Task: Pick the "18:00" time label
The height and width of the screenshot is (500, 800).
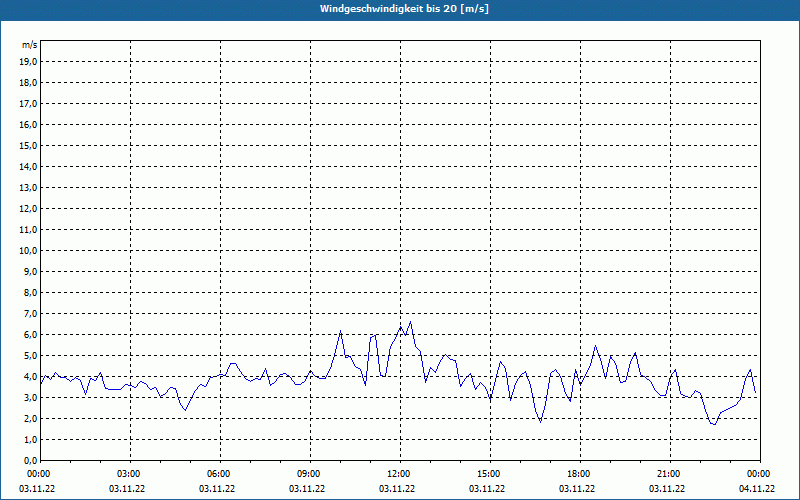Action: (580, 474)
